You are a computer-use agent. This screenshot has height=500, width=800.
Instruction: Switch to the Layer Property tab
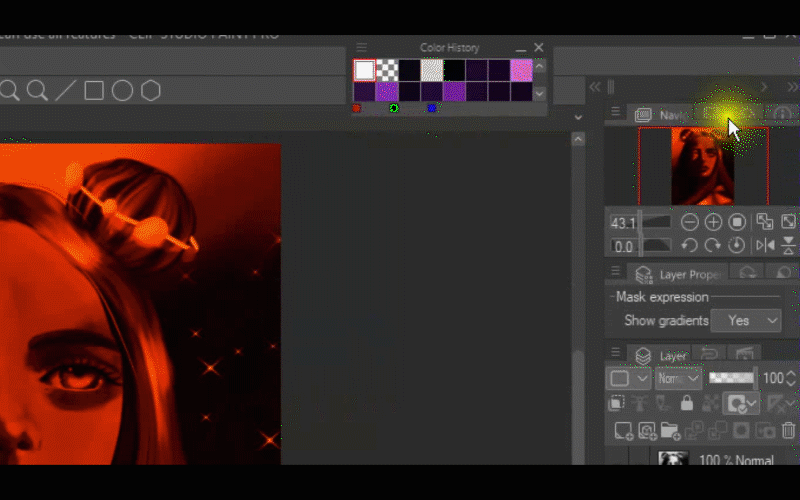[680, 274]
